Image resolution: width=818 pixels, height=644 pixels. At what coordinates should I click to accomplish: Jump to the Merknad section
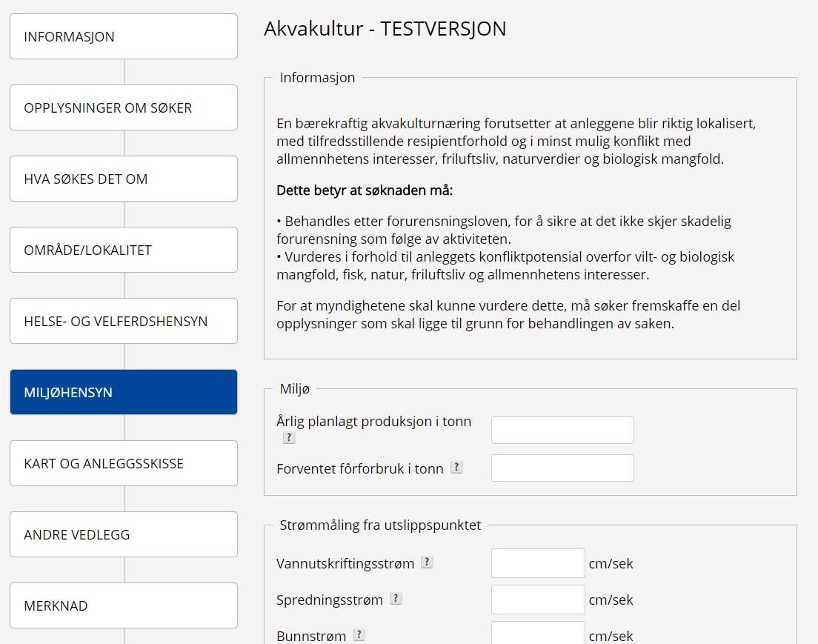pyautogui.click(x=124, y=605)
